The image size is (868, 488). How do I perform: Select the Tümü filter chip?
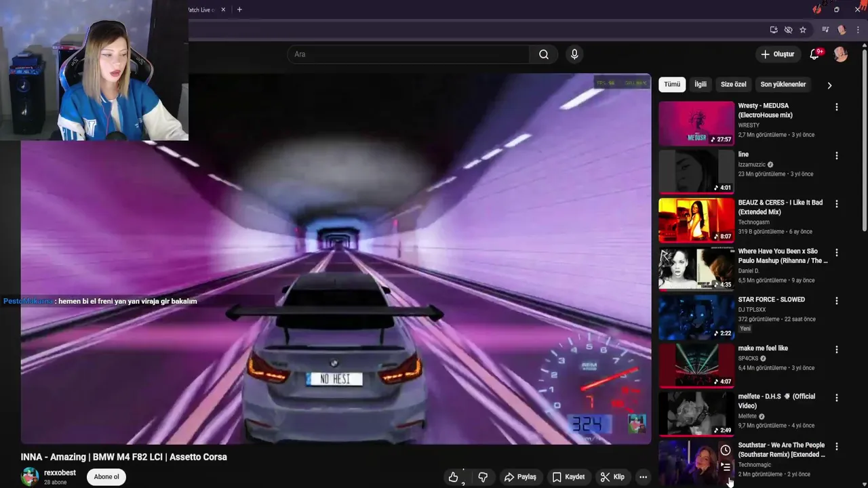click(x=672, y=85)
